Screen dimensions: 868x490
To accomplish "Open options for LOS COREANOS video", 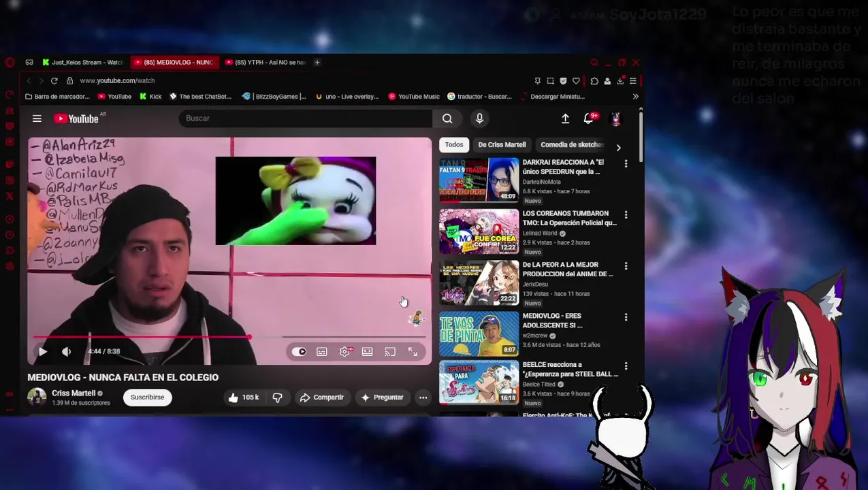I will coord(626,214).
